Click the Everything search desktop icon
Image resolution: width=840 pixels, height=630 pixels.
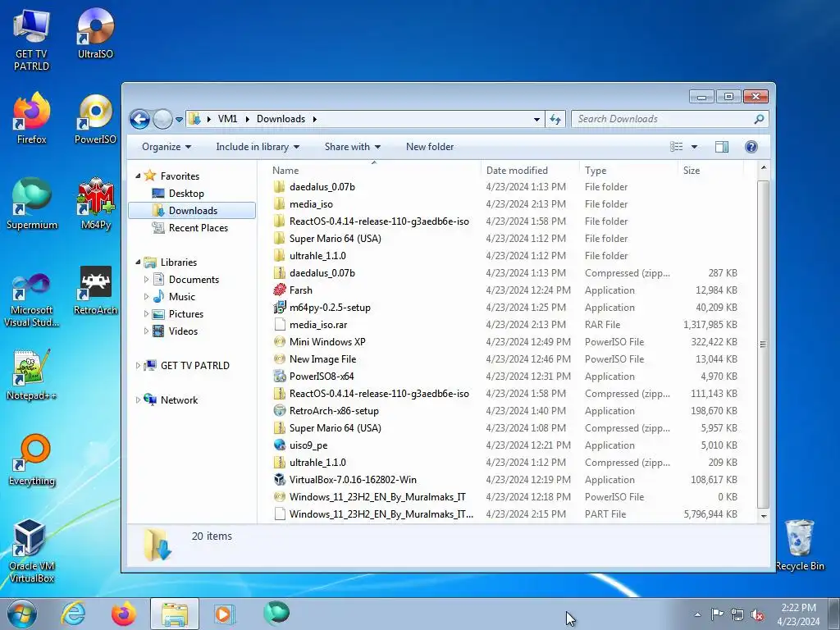32,460
